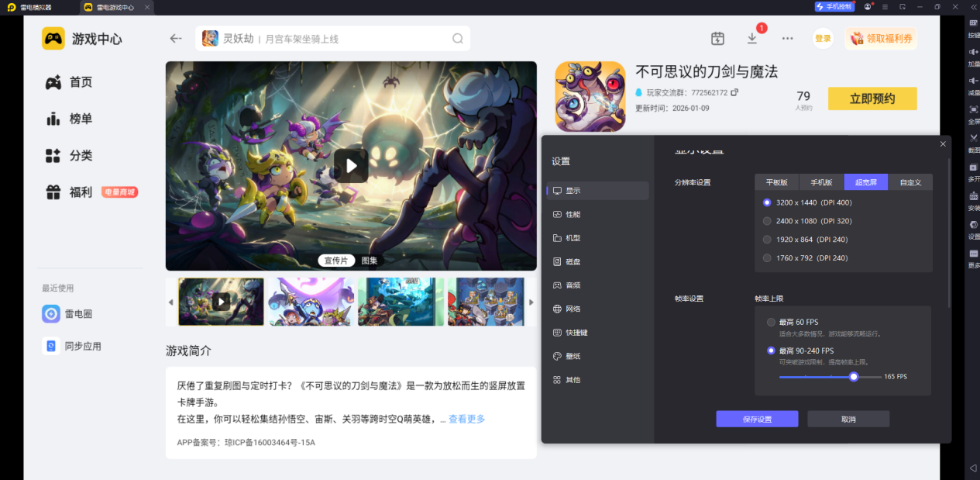980x480 pixels.
Task: Select 1920 x 864 (DPI 240) resolution
Action: (805, 240)
